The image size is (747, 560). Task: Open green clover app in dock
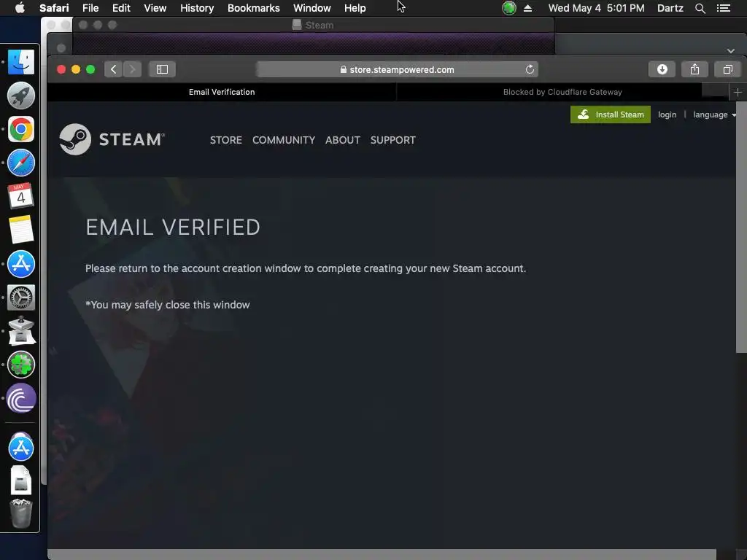click(x=21, y=365)
